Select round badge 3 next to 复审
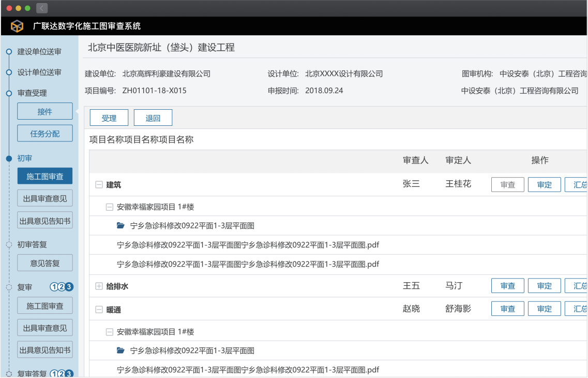The image size is (588, 378). [69, 287]
